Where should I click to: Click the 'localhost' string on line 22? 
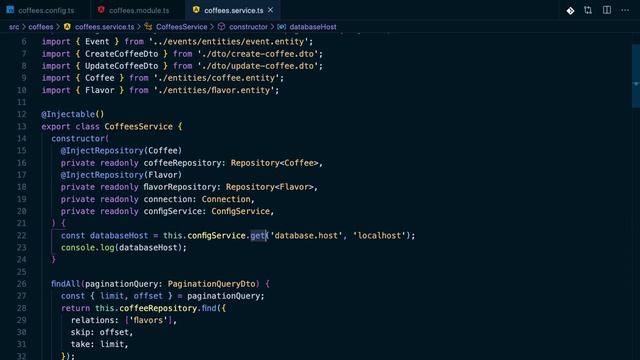(380, 236)
